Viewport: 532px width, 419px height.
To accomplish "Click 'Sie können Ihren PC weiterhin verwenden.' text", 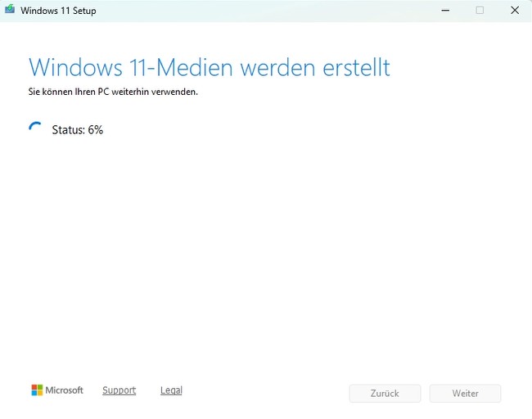I will (113, 92).
